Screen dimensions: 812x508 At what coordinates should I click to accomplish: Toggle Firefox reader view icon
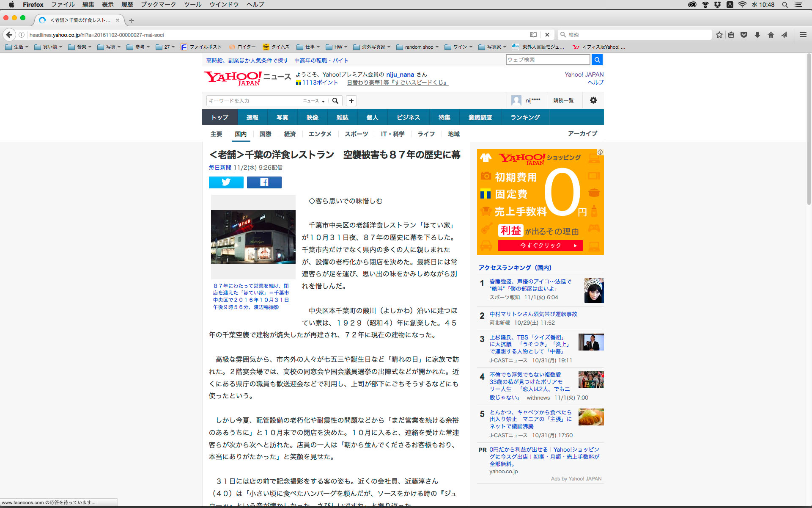click(533, 35)
